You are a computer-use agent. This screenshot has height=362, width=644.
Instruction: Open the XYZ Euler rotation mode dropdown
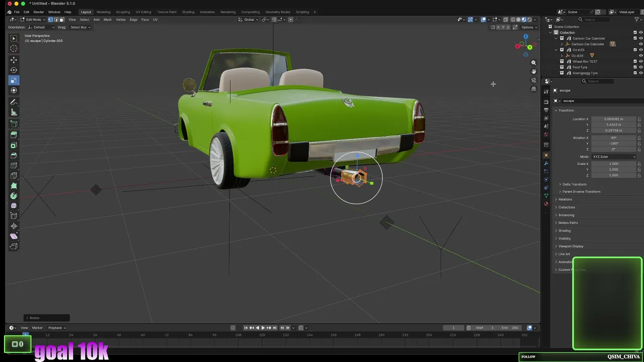[x=614, y=157]
